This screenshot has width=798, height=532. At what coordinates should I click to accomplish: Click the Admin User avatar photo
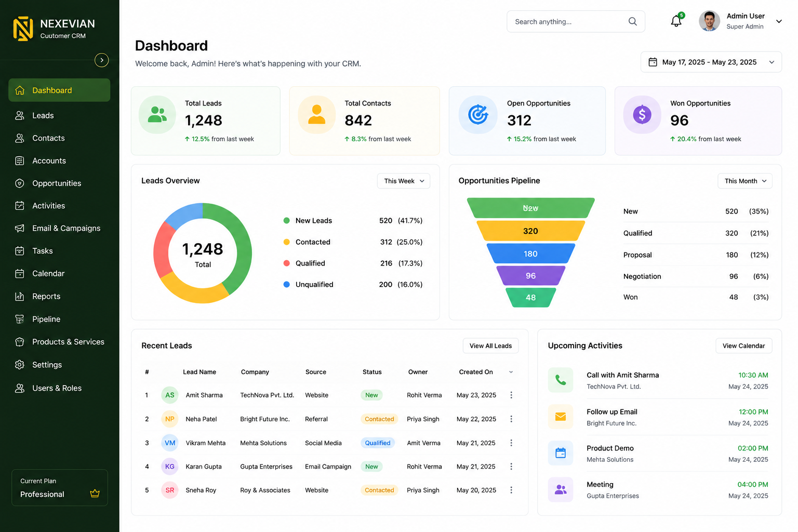[x=709, y=21]
